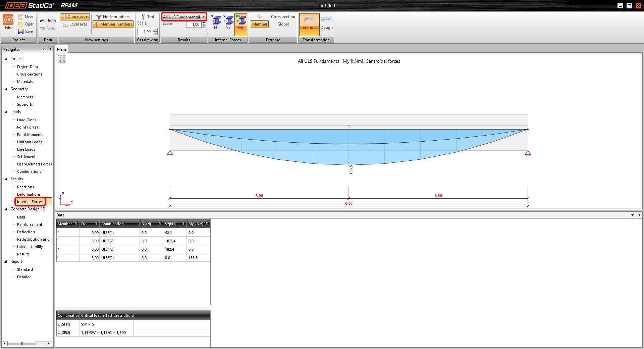Click the Undo button

(48, 21)
